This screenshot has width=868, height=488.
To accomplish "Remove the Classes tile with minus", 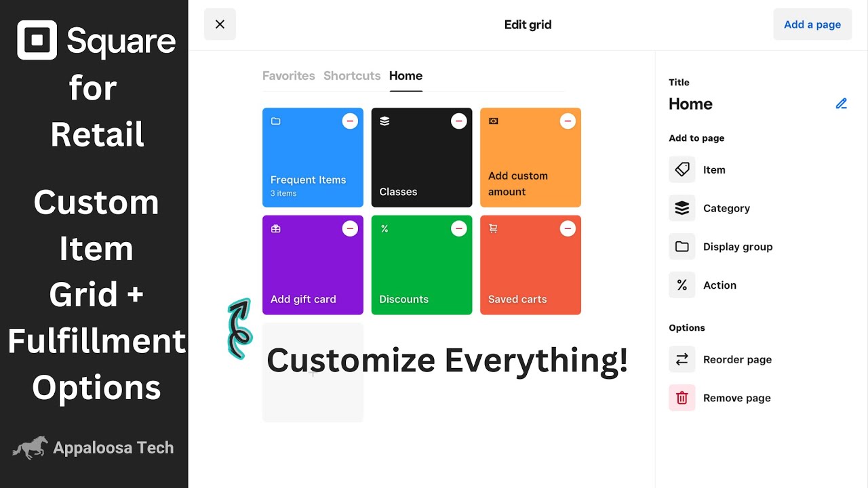I will click(459, 121).
